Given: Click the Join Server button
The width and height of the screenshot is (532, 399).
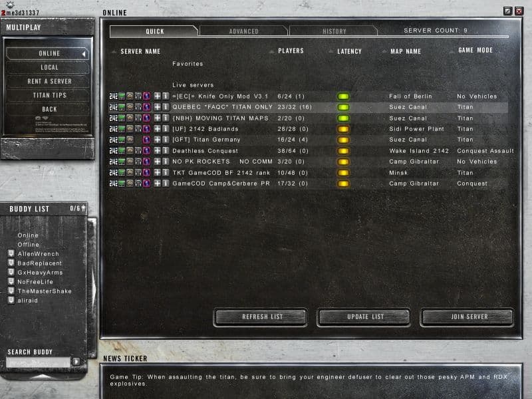Looking at the screenshot, I should click(467, 317).
